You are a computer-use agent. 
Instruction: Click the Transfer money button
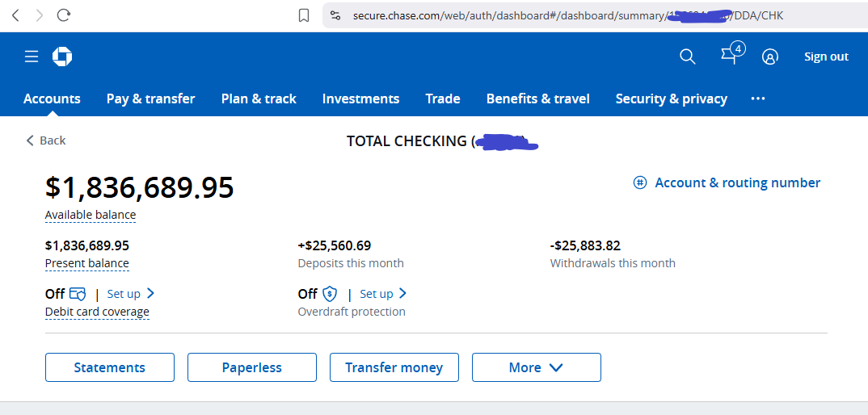pos(394,367)
